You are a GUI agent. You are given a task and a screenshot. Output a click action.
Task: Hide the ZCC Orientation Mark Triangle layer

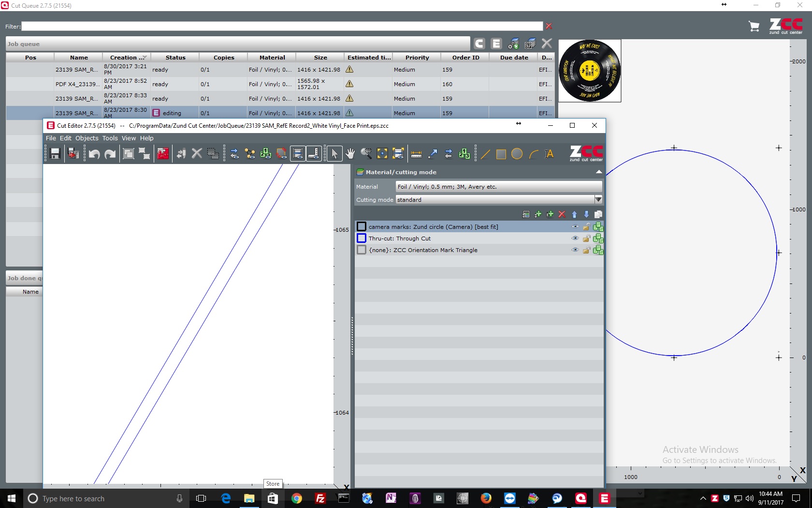(x=575, y=250)
